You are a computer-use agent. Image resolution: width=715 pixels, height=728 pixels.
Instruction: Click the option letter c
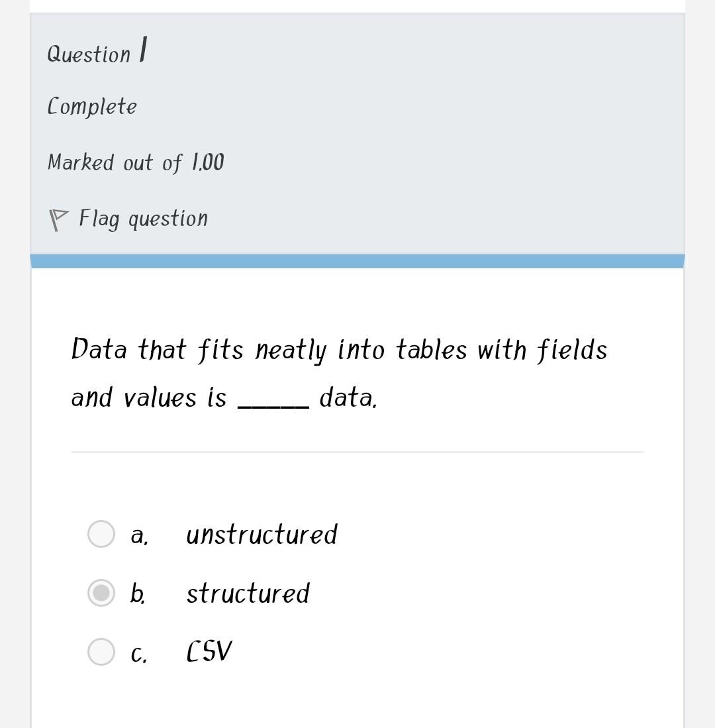click(137, 651)
